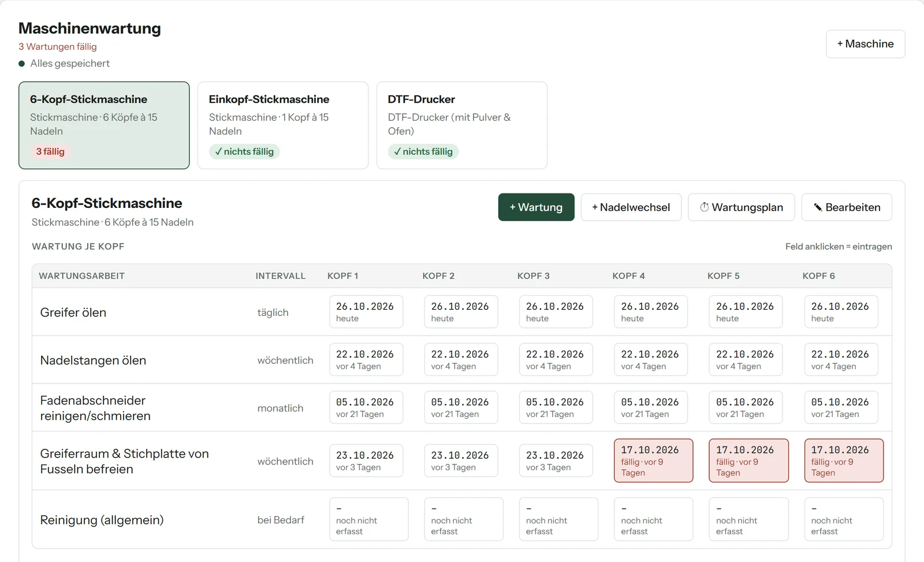Add a new Wartung entry
The image size is (924, 562).
click(x=536, y=207)
